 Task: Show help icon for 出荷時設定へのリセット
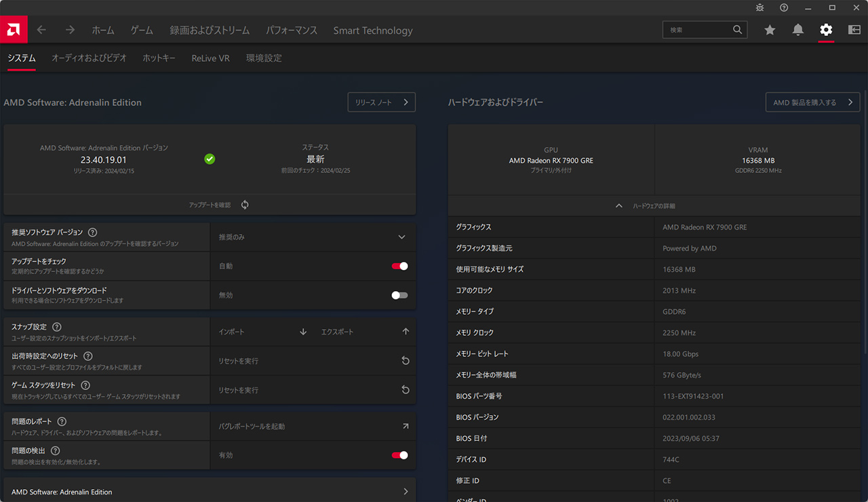[x=88, y=356]
